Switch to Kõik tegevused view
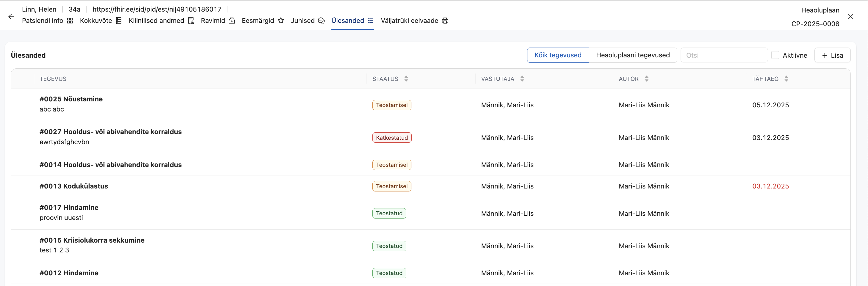Viewport: 868px width, 286px height. pos(558,55)
